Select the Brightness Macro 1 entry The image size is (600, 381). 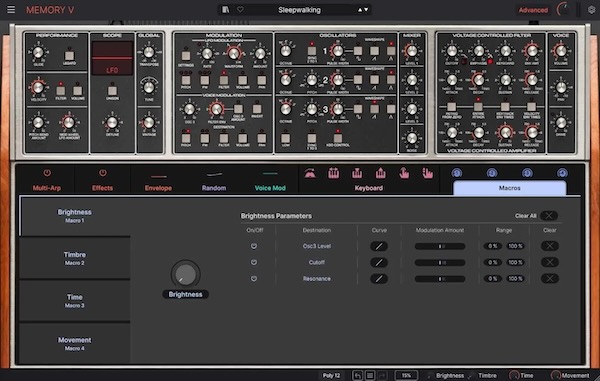click(75, 216)
